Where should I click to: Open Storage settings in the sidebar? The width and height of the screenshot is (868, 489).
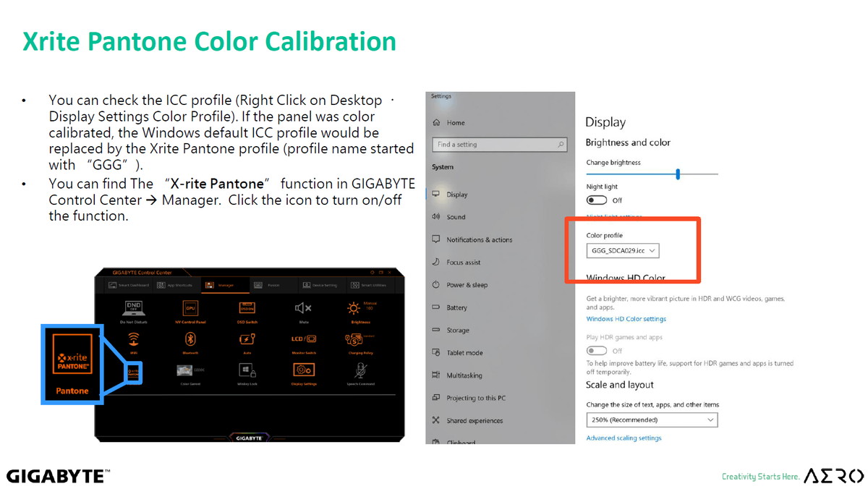[x=451, y=330]
